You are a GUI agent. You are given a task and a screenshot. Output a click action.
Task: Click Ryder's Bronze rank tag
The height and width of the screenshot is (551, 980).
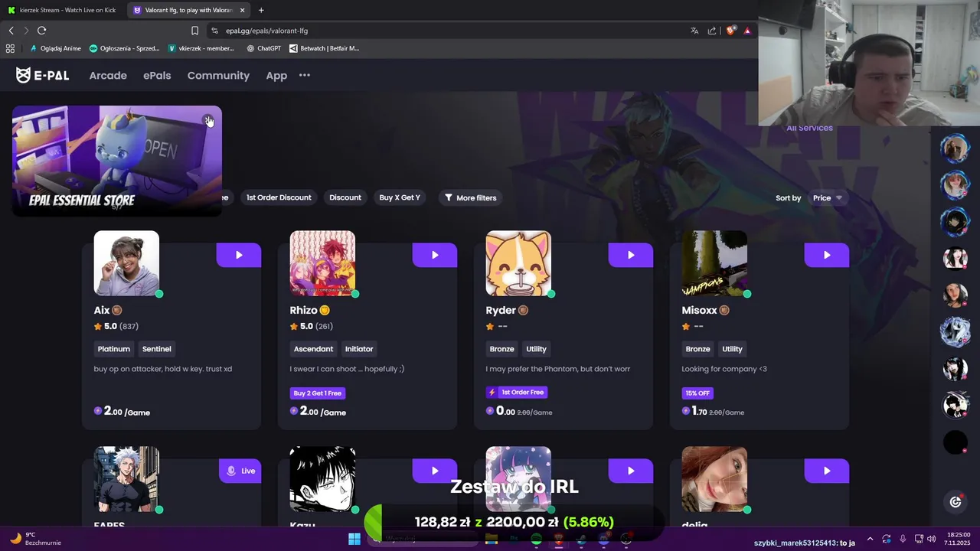click(502, 349)
